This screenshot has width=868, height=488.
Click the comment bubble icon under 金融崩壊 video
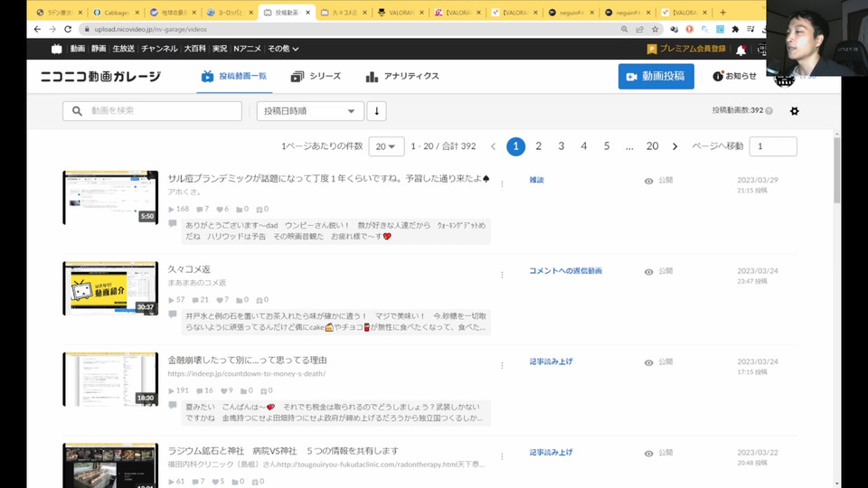173,405
